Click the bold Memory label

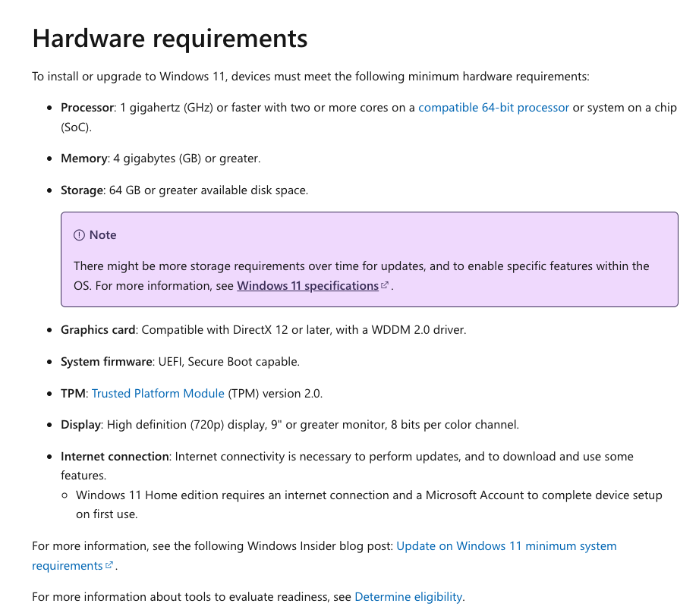[x=84, y=159]
